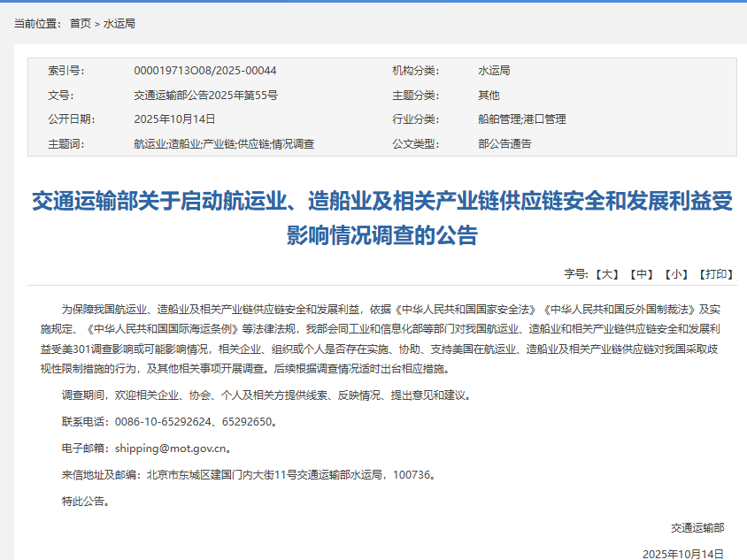
Task: Click 船舶管理;港口管理 industry classification
Action: [521, 119]
